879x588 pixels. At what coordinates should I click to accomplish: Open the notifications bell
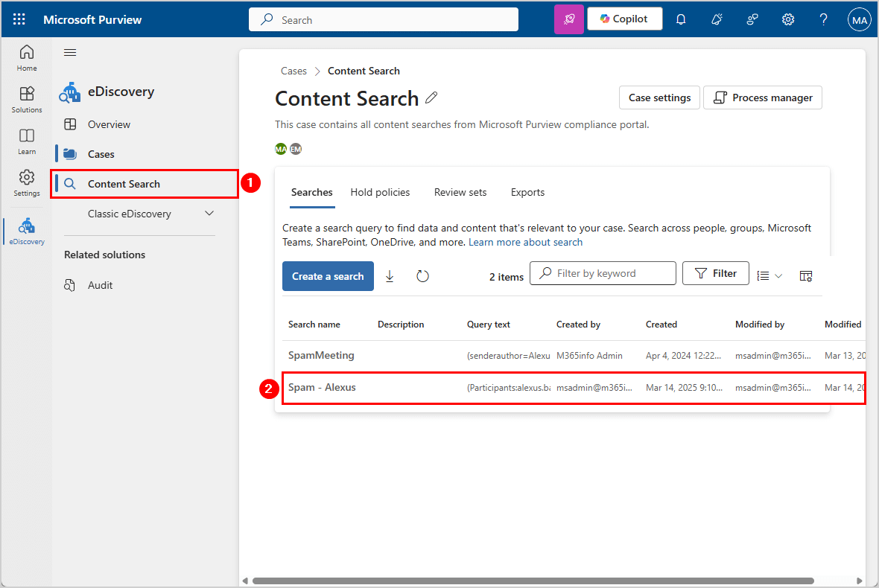[681, 19]
